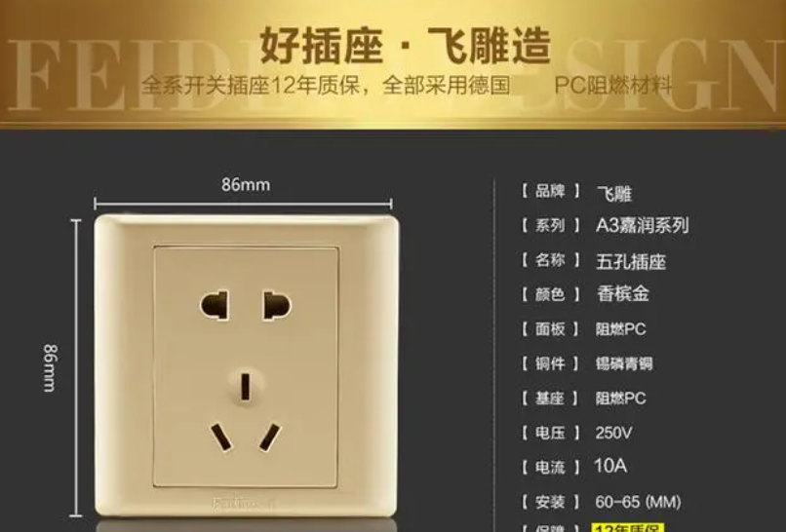Click the top-right two-pin socket hole

pyautogui.click(x=277, y=305)
